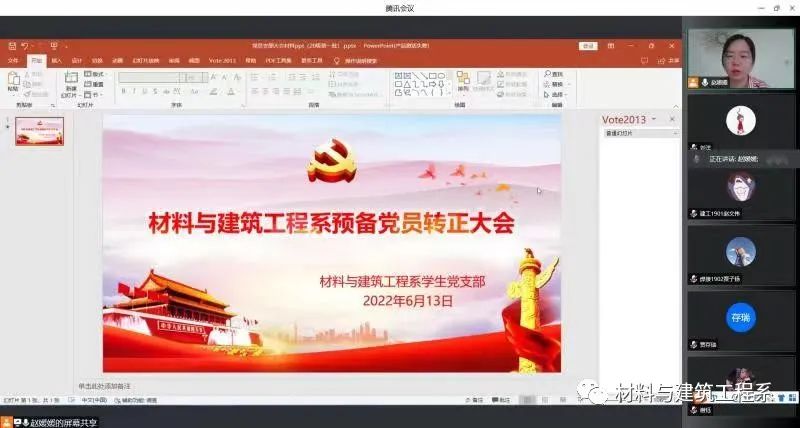
Task: Click the Comments icon beside Share
Action: [x=644, y=61]
